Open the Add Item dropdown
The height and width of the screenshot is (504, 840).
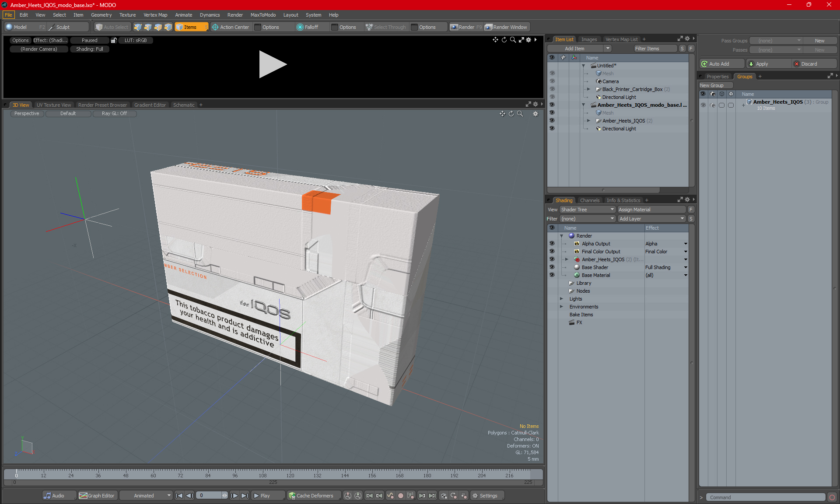click(x=608, y=49)
